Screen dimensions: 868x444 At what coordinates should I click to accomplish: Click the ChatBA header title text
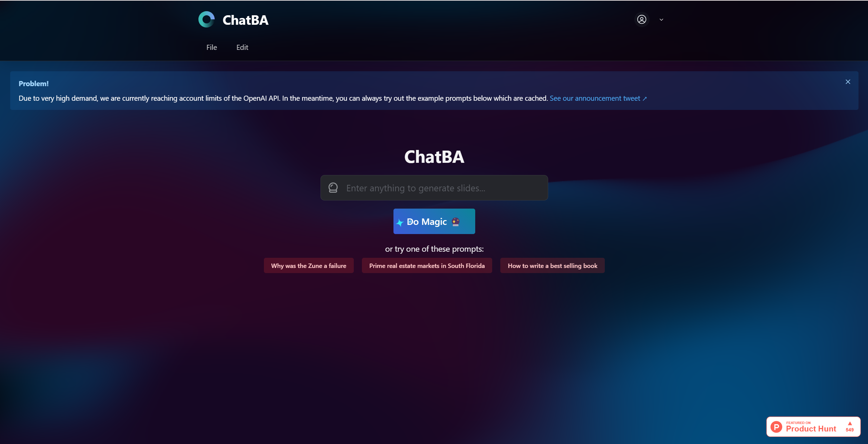click(x=245, y=20)
